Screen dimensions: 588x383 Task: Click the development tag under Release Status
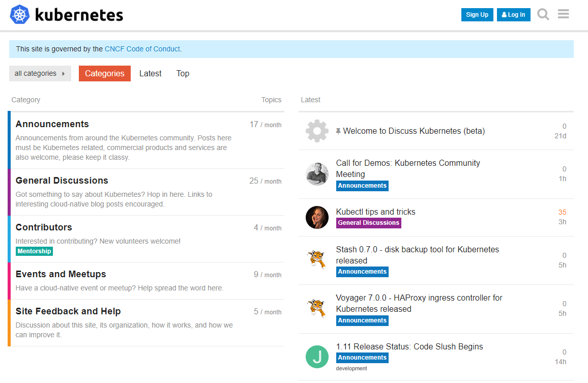pyautogui.click(x=351, y=368)
